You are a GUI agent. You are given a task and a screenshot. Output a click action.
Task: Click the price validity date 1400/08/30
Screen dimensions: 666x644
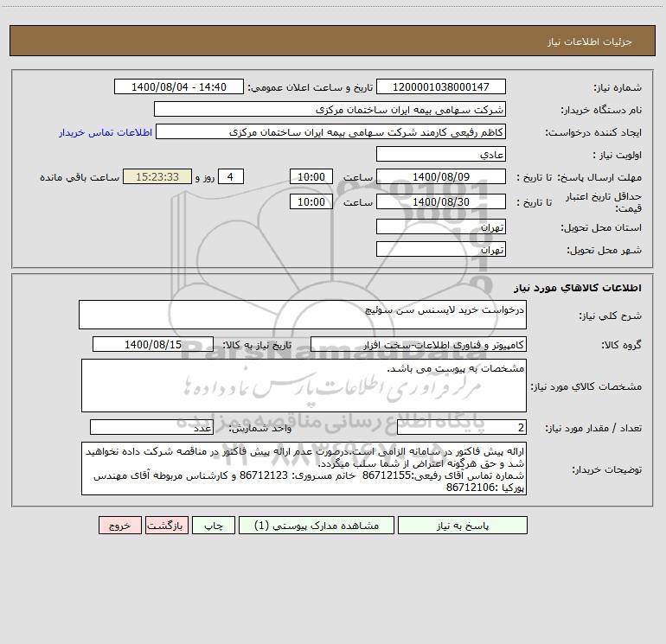pyautogui.click(x=441, y=201)
